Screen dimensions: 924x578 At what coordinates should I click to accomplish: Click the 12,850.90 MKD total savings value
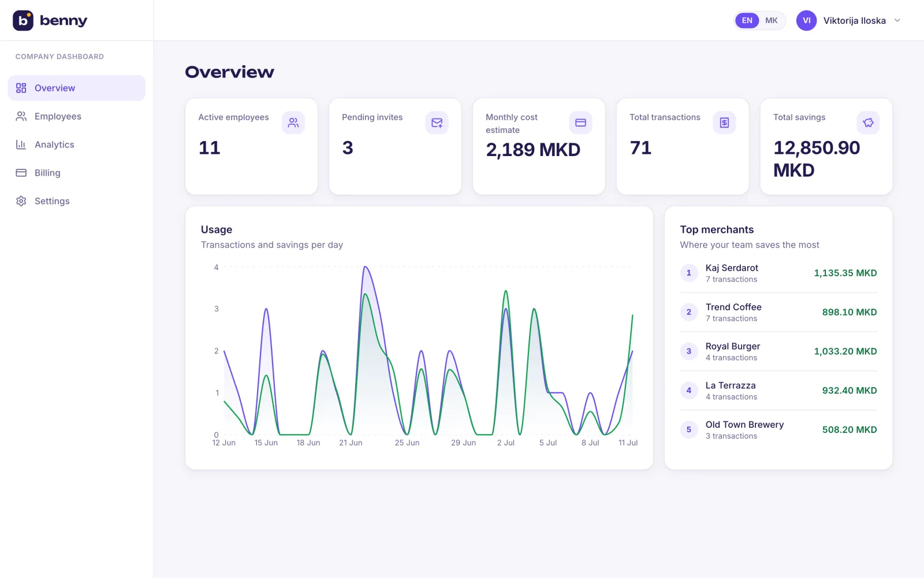click(x=817, y=159)
